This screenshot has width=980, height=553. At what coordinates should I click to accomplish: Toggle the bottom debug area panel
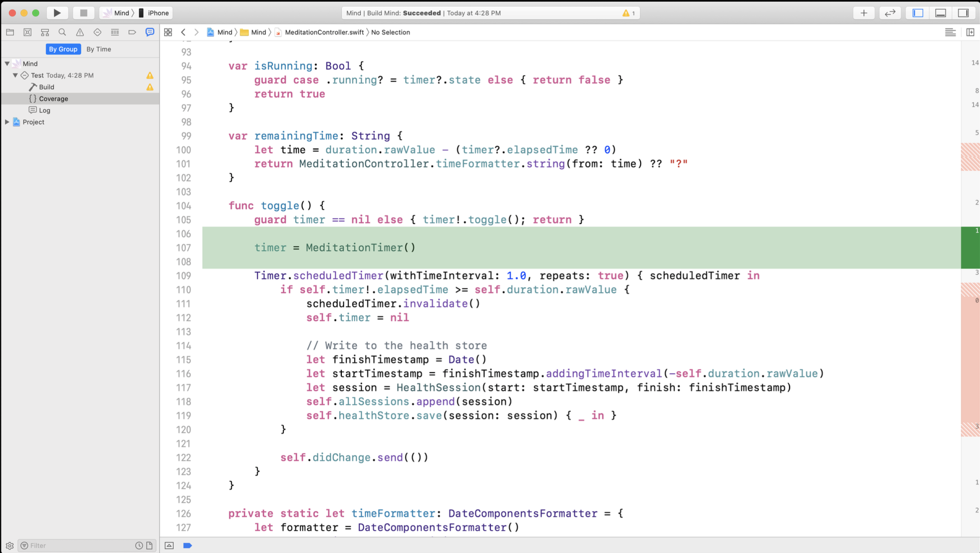click(x=940, y=13)
